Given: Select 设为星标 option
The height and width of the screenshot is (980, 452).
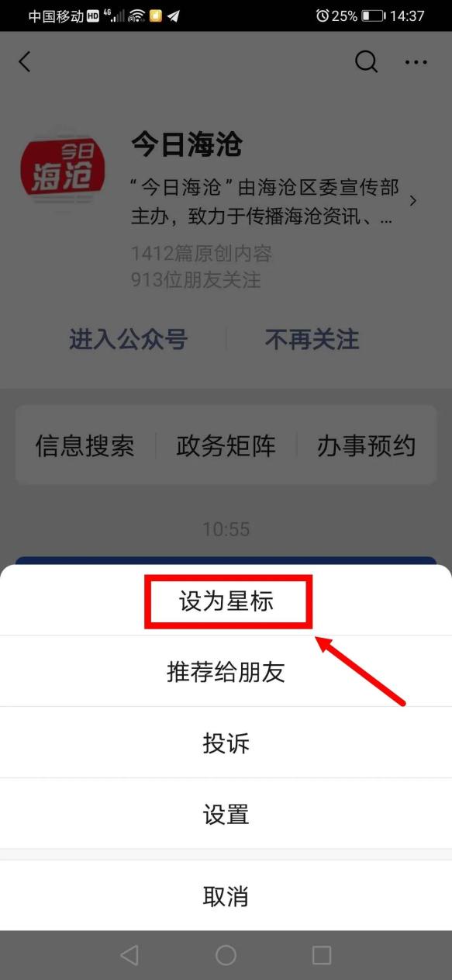Looking at the screenshot, I should 226,601.
